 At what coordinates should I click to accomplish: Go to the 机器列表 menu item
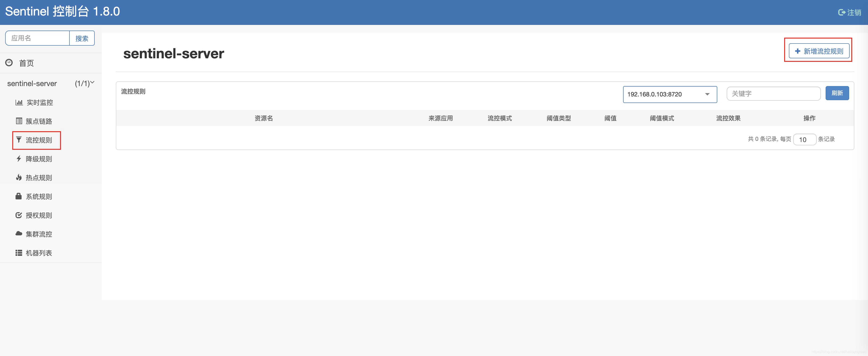click(x=39, y=253)
